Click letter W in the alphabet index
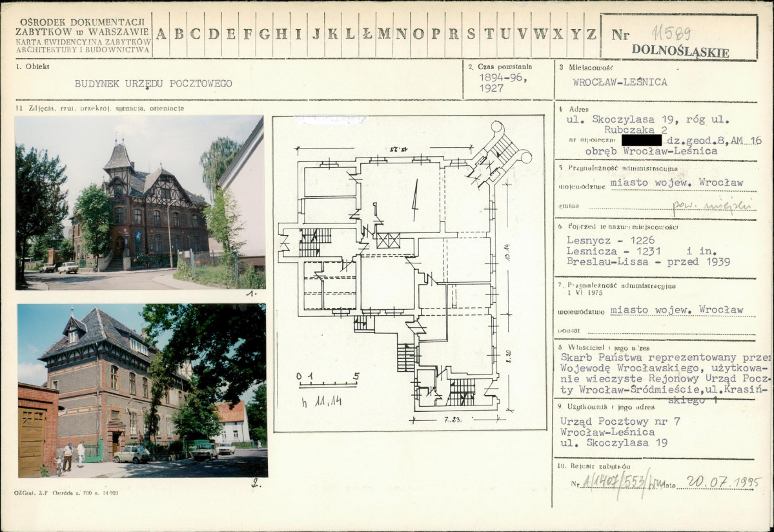 540,34
